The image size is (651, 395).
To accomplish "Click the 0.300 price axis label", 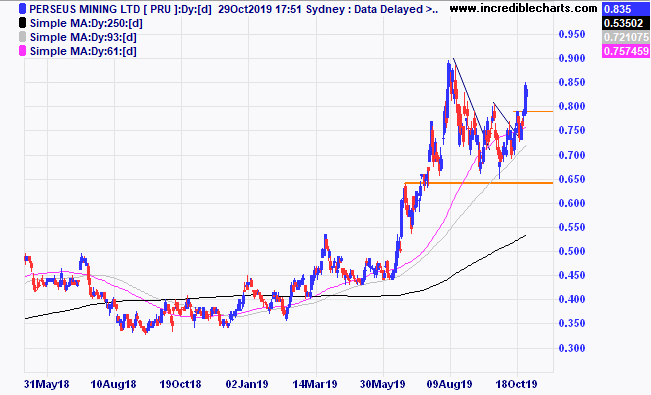I will coord(572,348).
